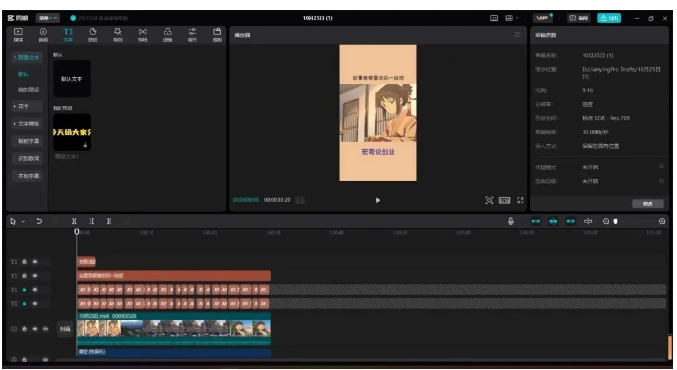Screen dimensions: 677x370
Task: Toggle the main track magnet snapping icon
Action: point(535,221)
